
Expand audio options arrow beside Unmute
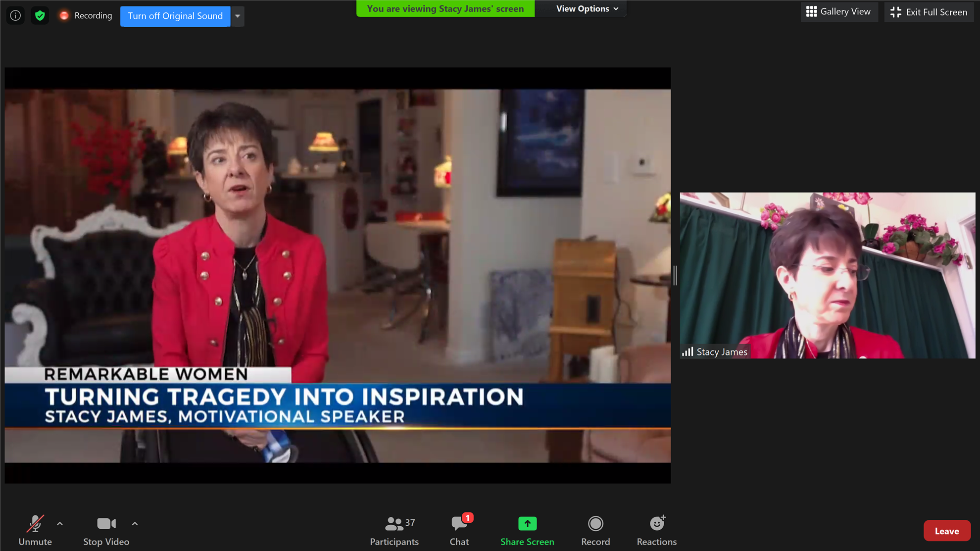point(60,523)
